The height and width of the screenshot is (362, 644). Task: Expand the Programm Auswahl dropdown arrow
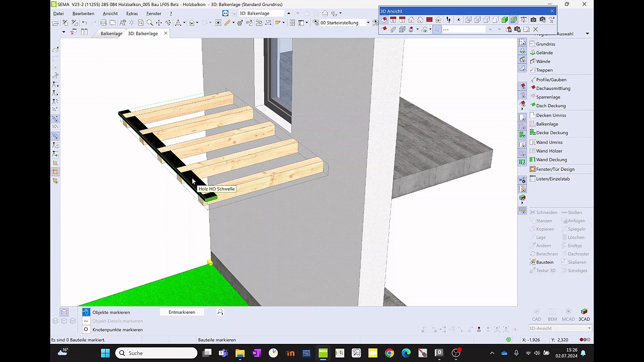587,34
